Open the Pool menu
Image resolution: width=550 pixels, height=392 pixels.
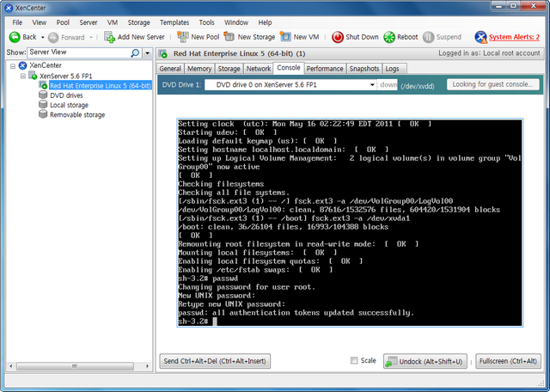coord(63,22)
